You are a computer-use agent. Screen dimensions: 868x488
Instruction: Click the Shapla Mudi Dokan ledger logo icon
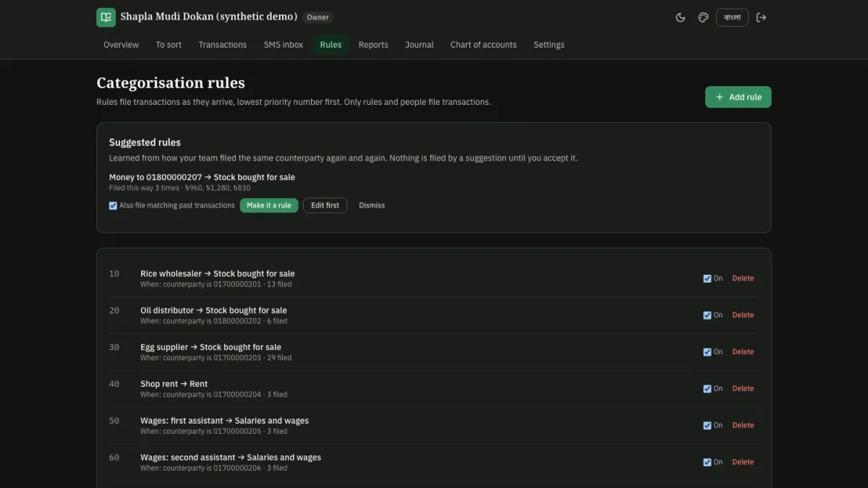point(106,17)
